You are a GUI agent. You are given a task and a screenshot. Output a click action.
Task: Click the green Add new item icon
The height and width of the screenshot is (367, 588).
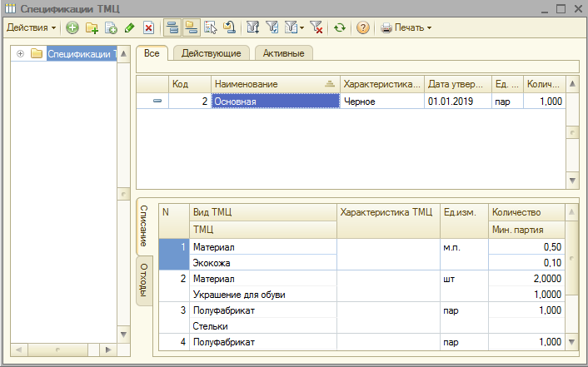72,27
